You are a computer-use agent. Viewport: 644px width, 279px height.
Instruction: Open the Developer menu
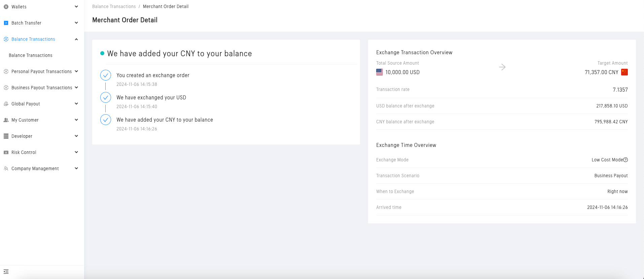(x=22, y=136)
